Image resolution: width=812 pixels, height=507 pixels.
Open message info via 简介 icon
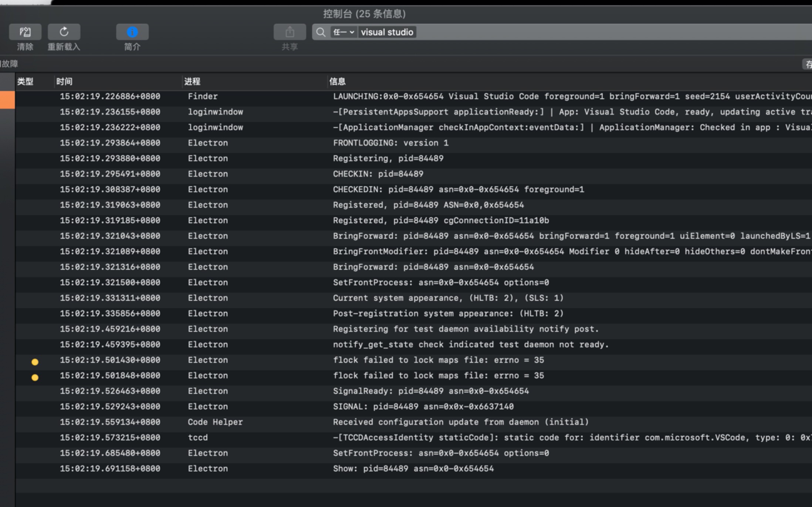tap(132, 32)
